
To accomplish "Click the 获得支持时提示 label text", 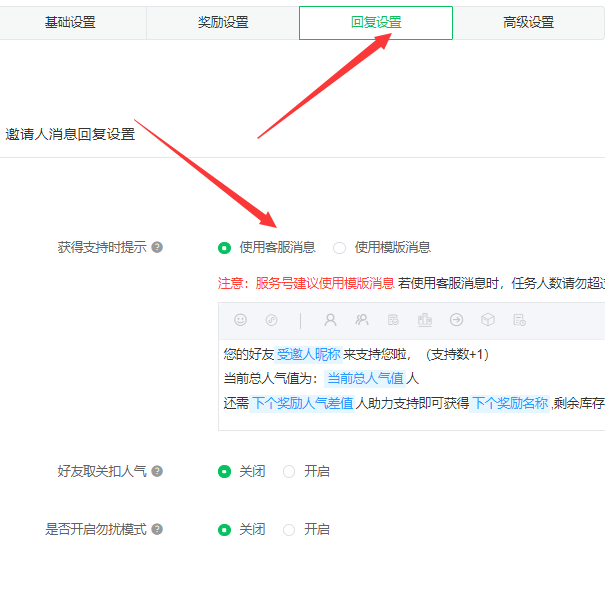I will pyautogui.click(x=102, y=247).
